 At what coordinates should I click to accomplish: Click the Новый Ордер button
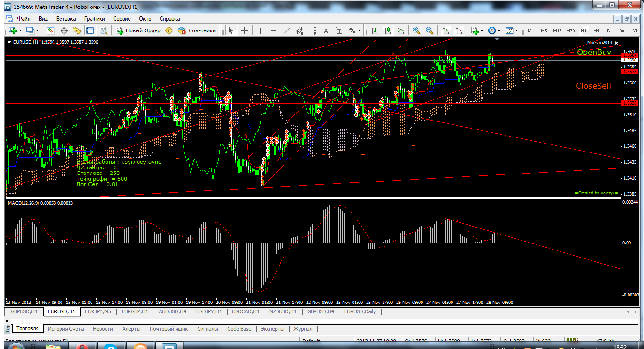point(138,30)
